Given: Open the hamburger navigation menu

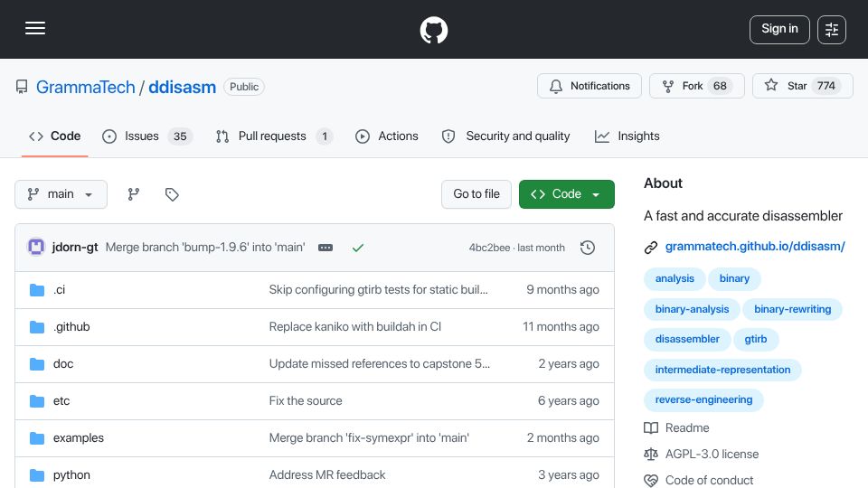Looking at the screenshot, I should point(35,28).
